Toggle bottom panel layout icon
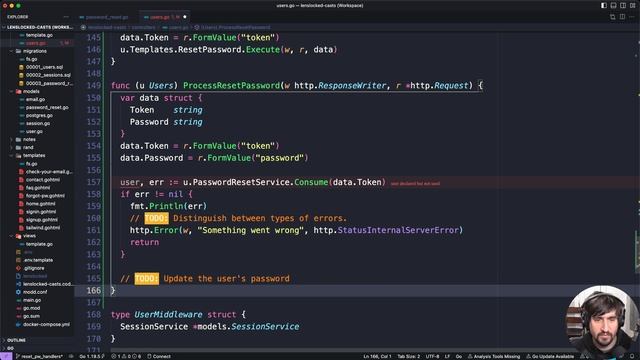This screenshot has width=640, height=360. pyautogui.click(x=613, y=5)
